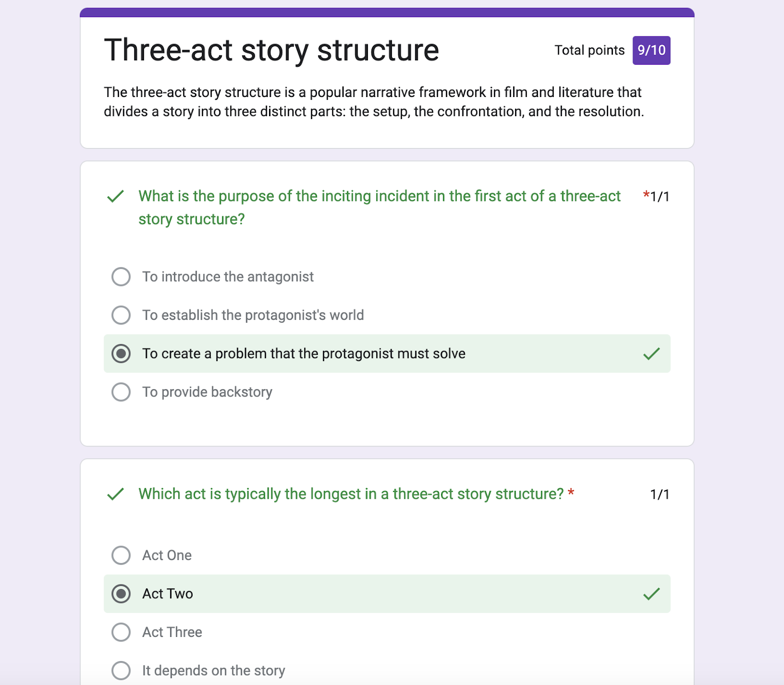The width and height of the screenshot is (784, 685).
Task: Select the 'To establish the protagonist's world' option
Action: [x=121, y=315]
